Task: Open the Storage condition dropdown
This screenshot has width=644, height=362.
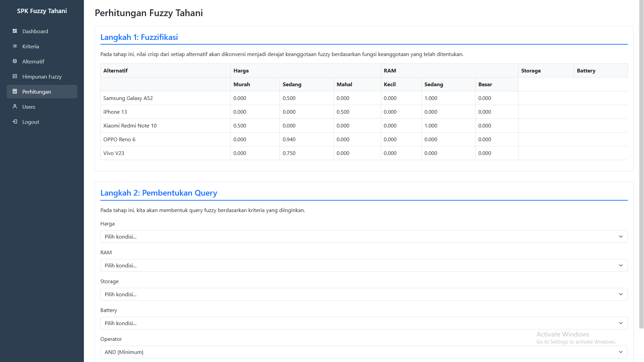Action: (364, 294)
